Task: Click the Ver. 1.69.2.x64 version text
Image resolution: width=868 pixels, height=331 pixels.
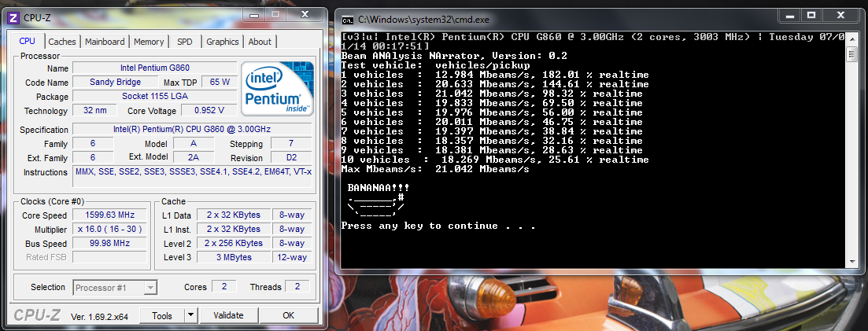Action: tap(100, 317)
